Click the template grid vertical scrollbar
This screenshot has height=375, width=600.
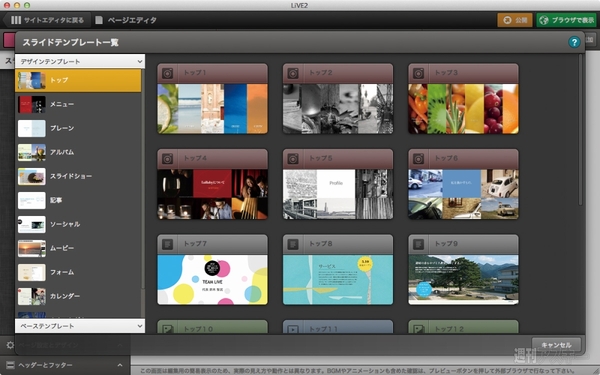(x=580, y=130)
